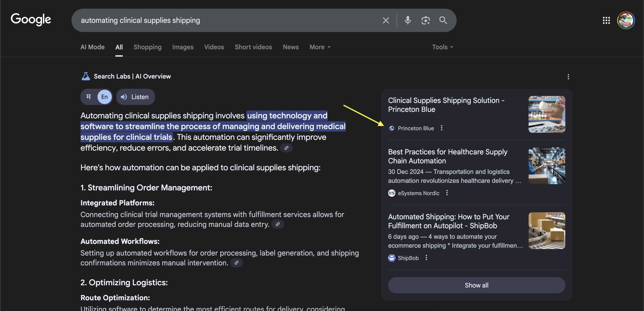The image size is (644, 311).
Task: Click the Princeton Blue globe favicon
Action: (392, 128)
